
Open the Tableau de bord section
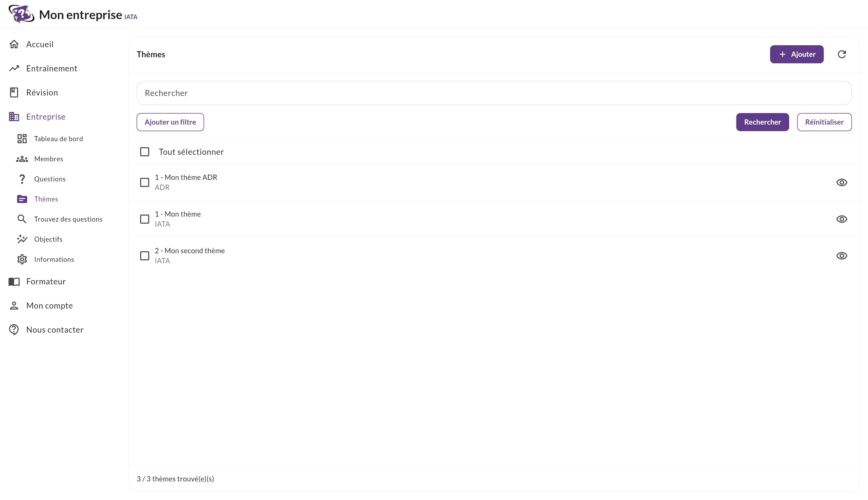tap(59, 138)
